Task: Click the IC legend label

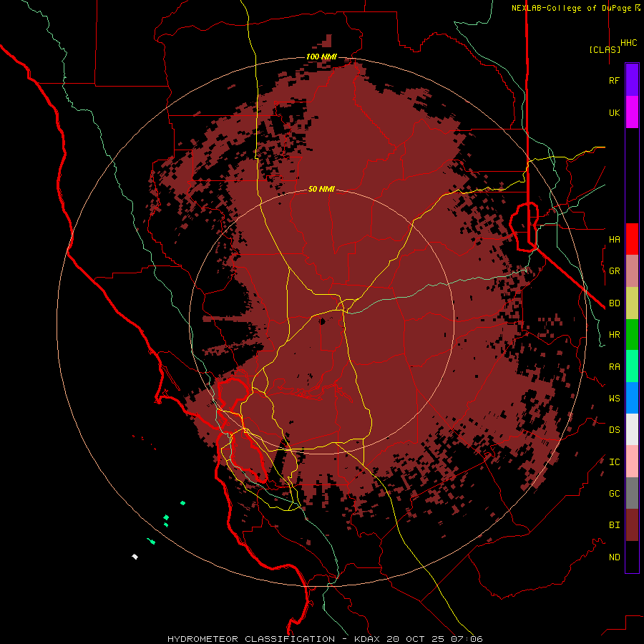Action: tap(614, 462)
